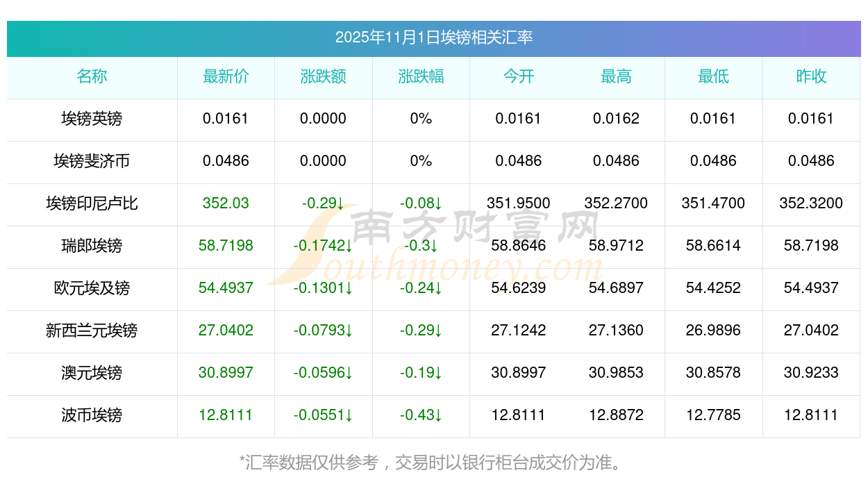Screen dimensions: 868x484
Task: Click high value 12.8872
Action: (616, 415)
